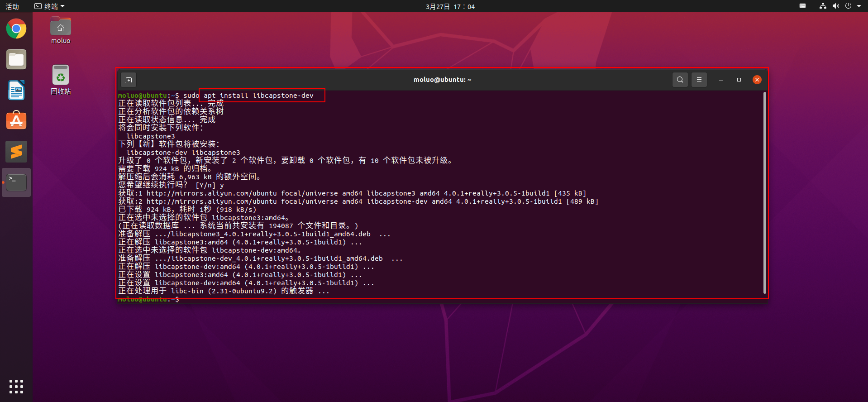Screen dimensions: 868x402
Task: Click the line '正在处理用于 libc-bin' 触发器
Action: [224, 291]
